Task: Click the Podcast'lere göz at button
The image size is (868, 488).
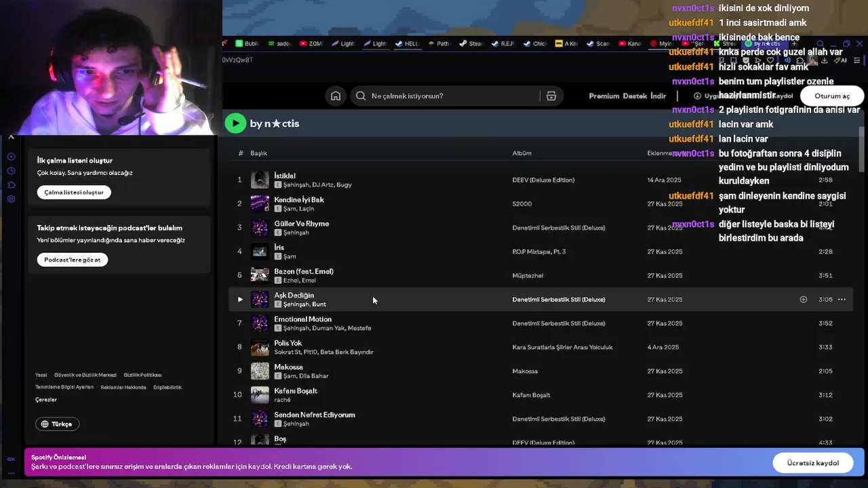Action: point(73,260)
